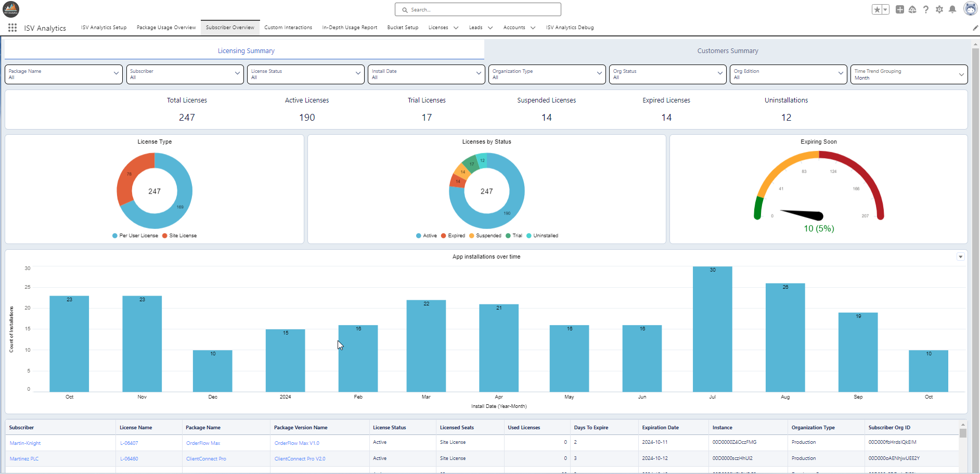Click the August bar showing 26 installations

pos(785,337)
